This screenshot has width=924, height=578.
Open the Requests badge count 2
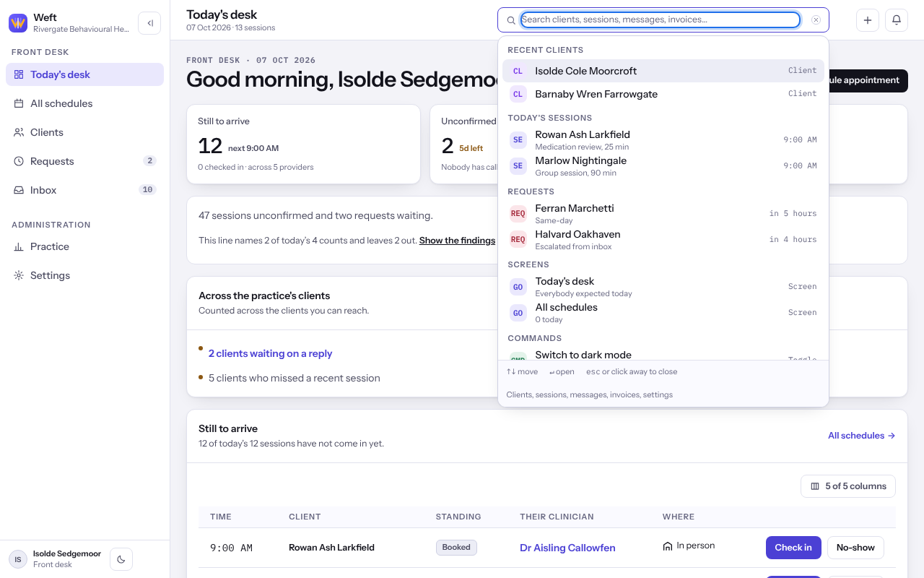pos(149,161)
